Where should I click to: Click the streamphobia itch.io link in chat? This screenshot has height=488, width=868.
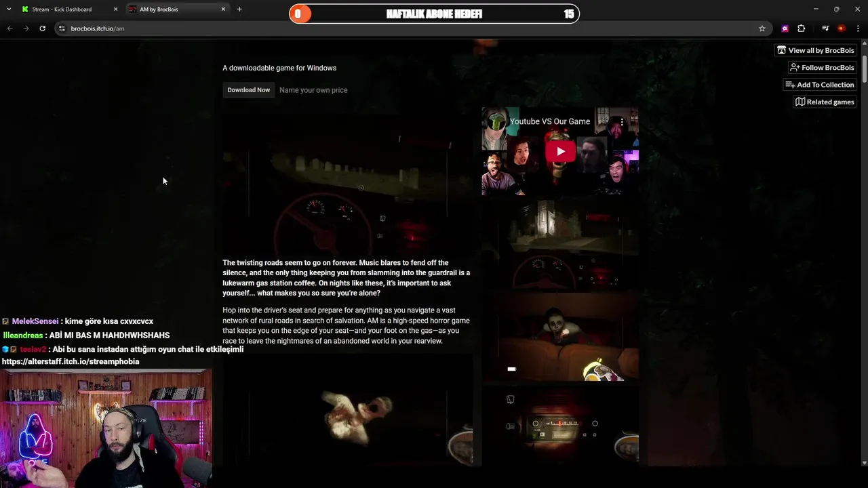[x=71, y=362]
